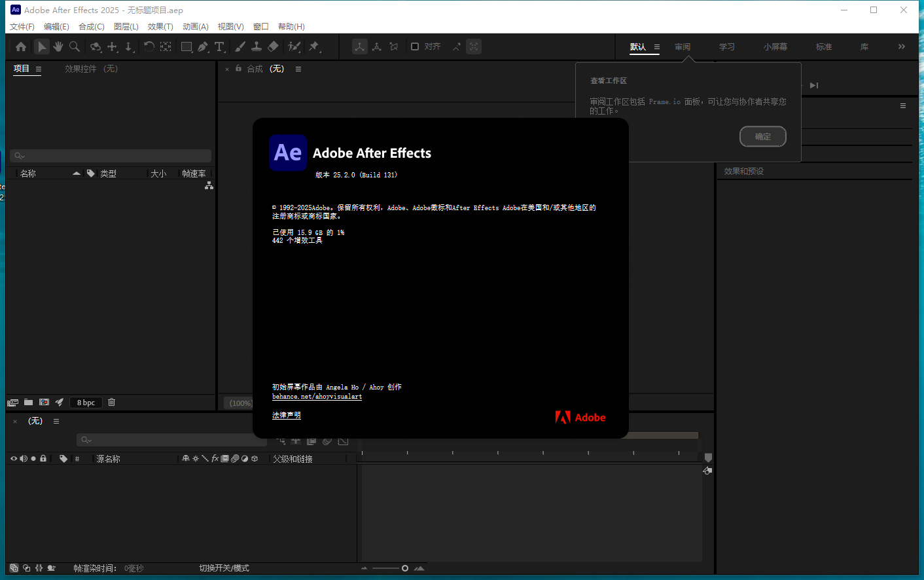This screenshot has height=580, width=924.
Task: Open the Composition (合成) menu
Action: point(92,27)
